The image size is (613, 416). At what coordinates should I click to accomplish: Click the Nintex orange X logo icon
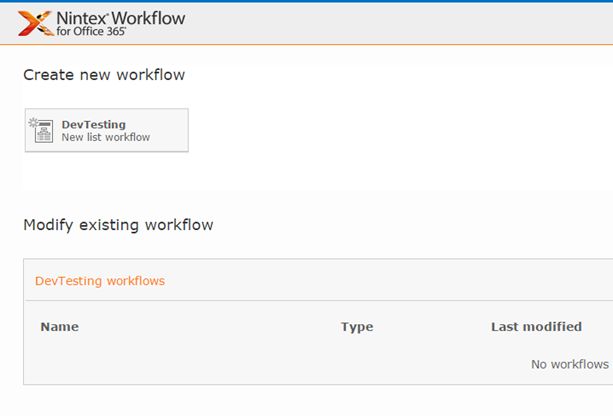click(x=33, y=23)
